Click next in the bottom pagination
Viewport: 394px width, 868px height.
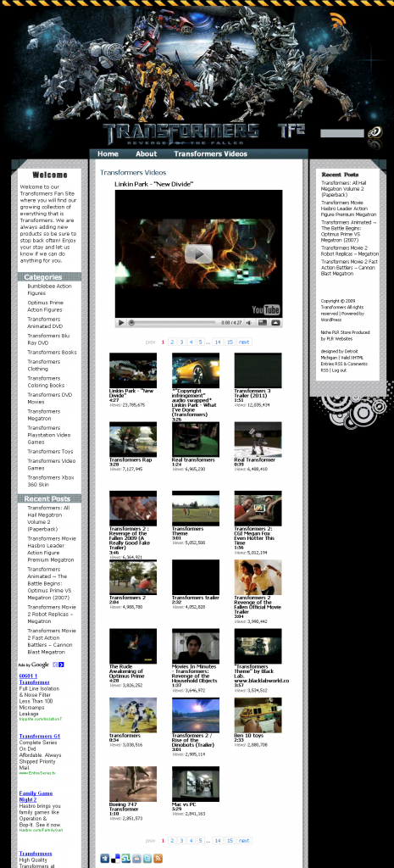244,840
